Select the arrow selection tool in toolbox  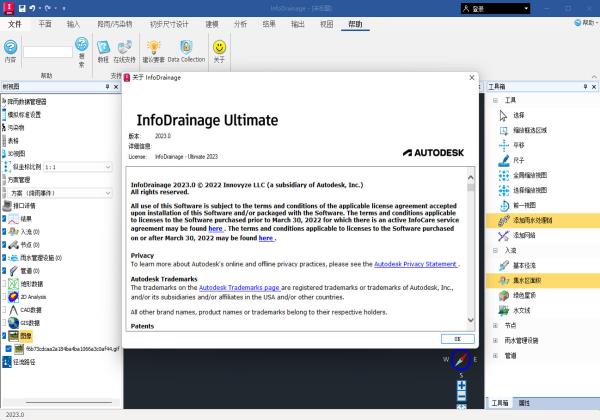[x=503, y=116]
